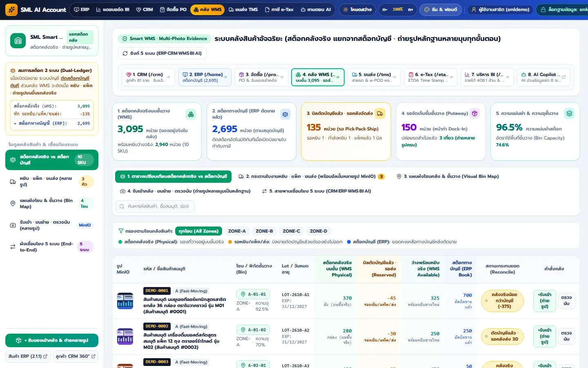Click the arrow icon on the 6. e-Tax card

(451, 77)
